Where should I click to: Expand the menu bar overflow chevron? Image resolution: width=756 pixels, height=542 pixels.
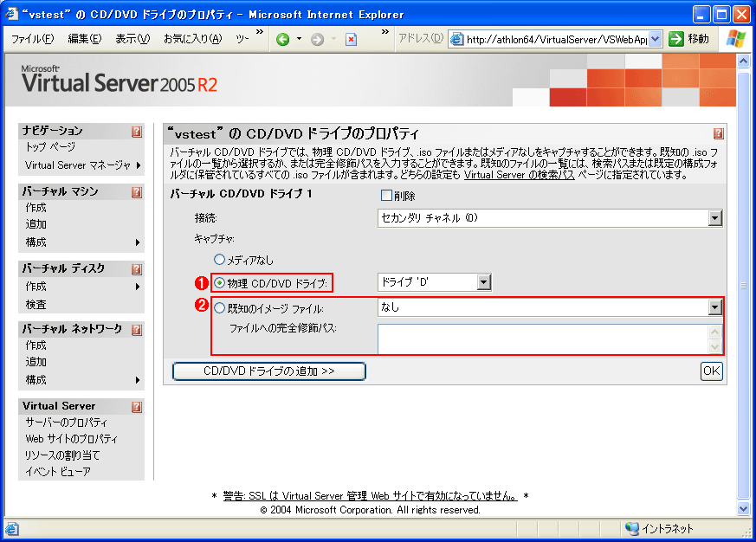(260, 32)
